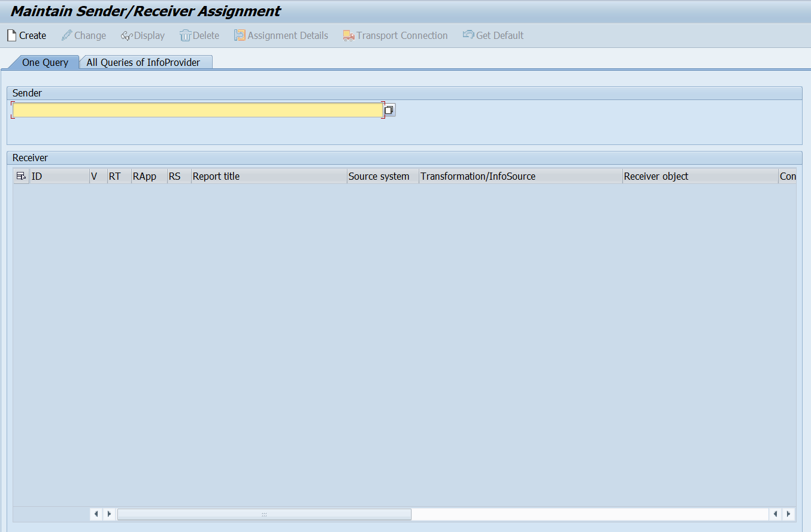Click the Display glasses icon

[126, 36]
